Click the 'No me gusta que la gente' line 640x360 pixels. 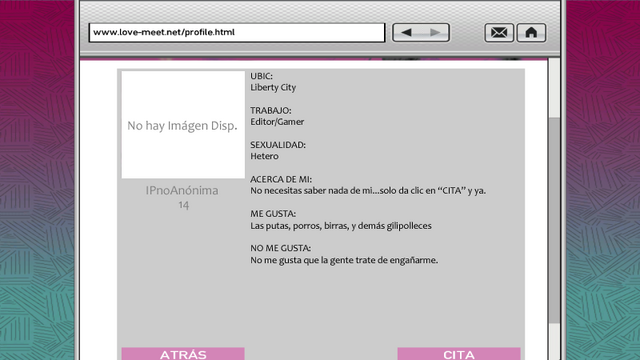(x=344, y=260)
